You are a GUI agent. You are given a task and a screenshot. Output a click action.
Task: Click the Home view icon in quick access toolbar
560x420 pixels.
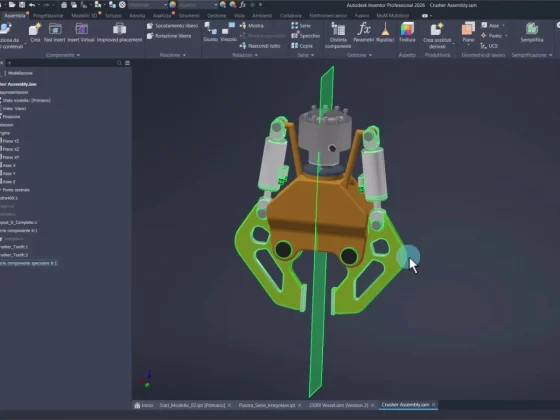pyautogui.click(x=64, y=5)
